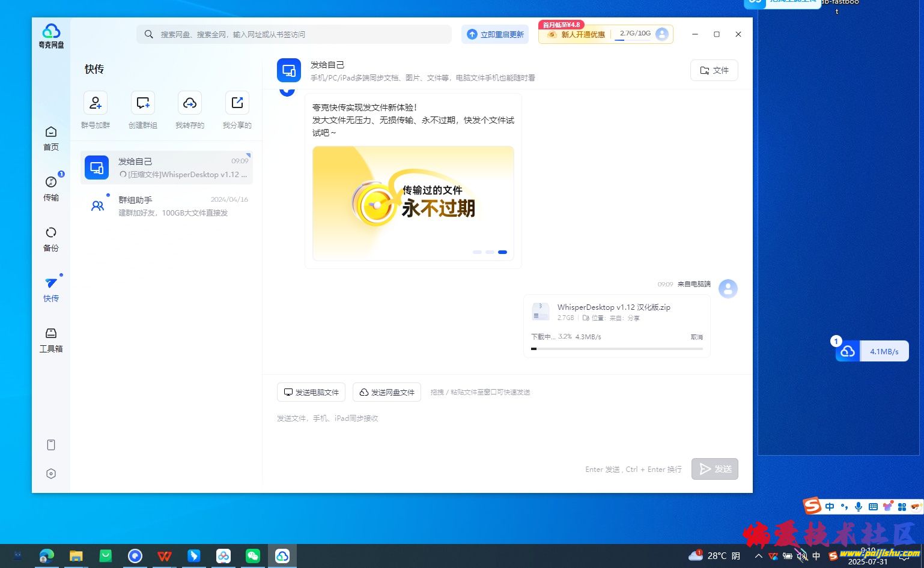Click the download progress bar
The image size is (924, 568).
pos(617,349)
